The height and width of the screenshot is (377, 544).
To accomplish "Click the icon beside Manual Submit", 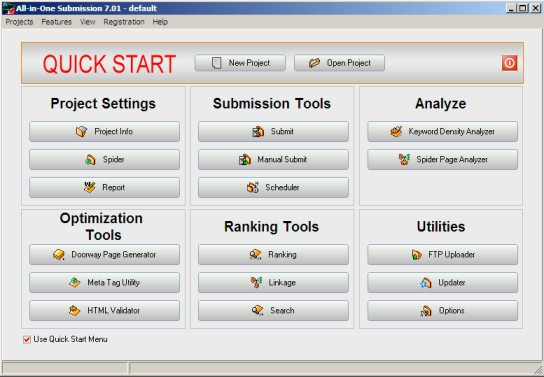I will (245, 160).
